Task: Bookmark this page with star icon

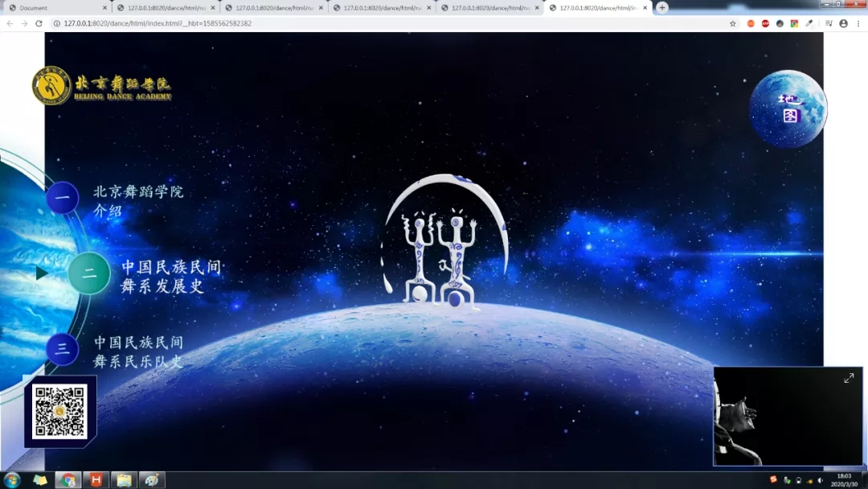Action: click(x=732, y=23)
